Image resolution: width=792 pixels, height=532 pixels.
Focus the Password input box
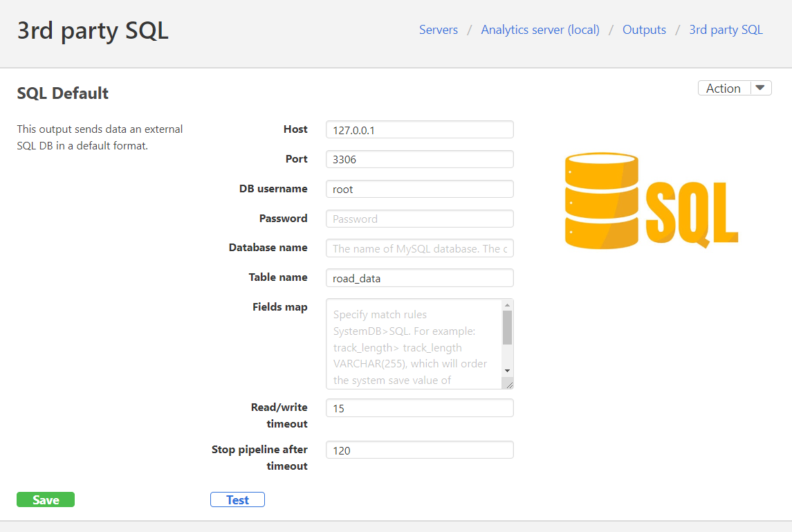[420, 219]
